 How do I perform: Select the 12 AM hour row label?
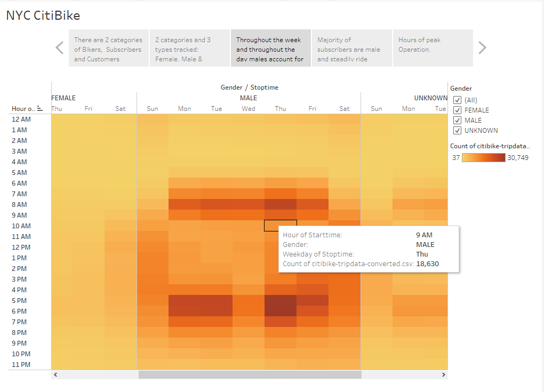click(x=21, y=119)
